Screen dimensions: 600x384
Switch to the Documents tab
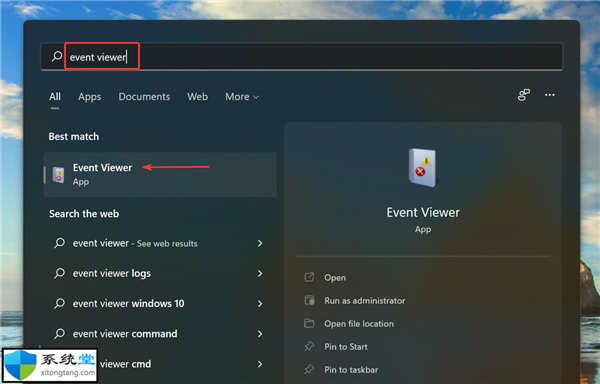[x=144, y=97]
